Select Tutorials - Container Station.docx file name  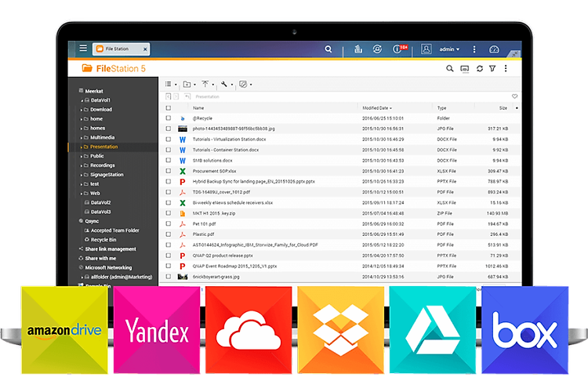[x=226, y=150]
